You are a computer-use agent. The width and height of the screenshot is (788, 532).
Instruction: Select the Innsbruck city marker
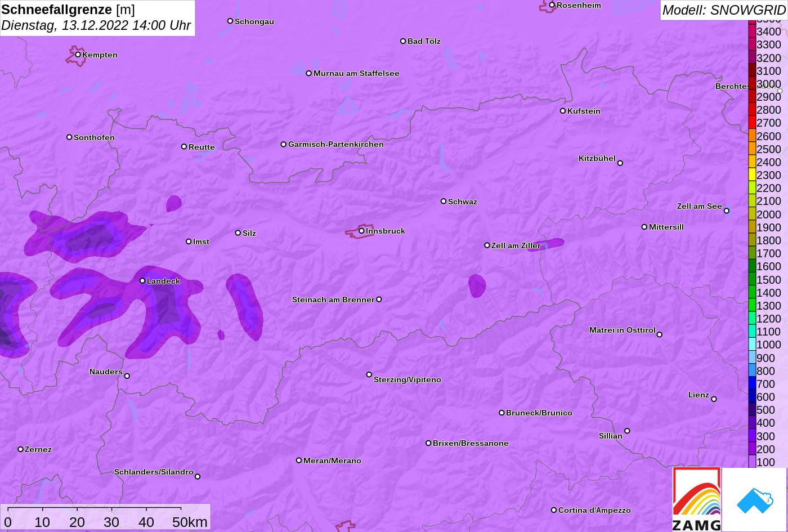(361, 231)
